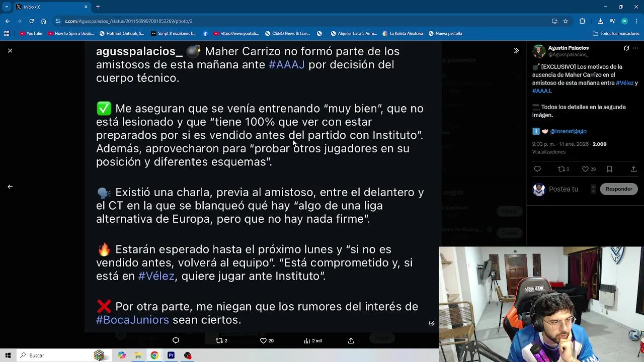This screenshot has width=644, height=362.
Task: Open a new browser tab
Action: [98, 7]
